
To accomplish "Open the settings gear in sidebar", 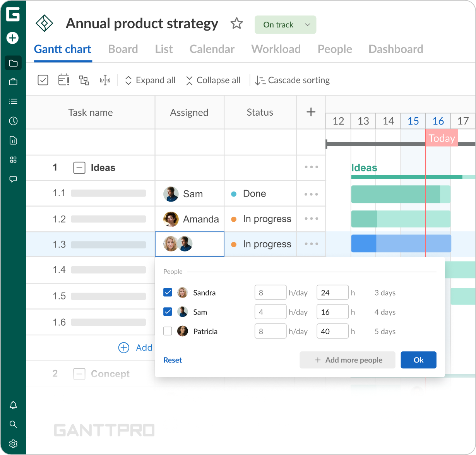I will click(13, 443).
